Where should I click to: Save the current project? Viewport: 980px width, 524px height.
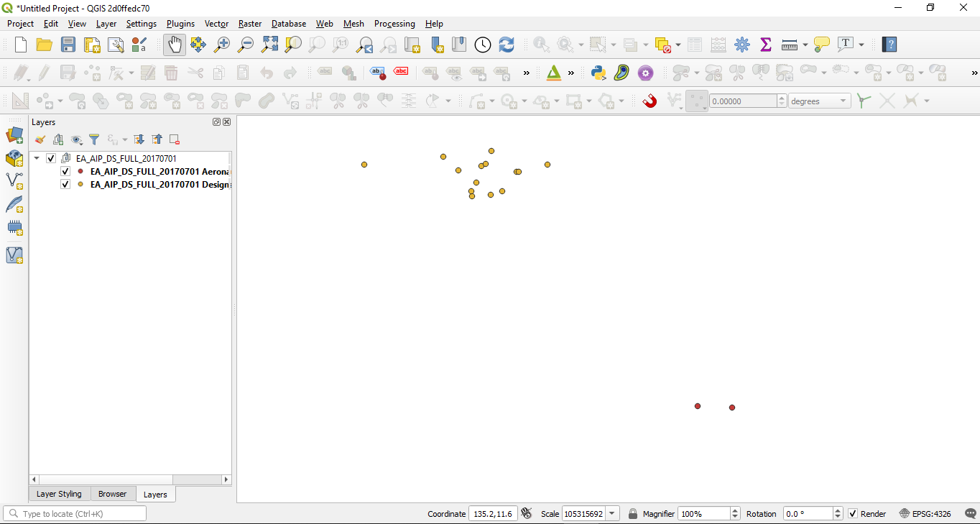click(x=68, y=44)
